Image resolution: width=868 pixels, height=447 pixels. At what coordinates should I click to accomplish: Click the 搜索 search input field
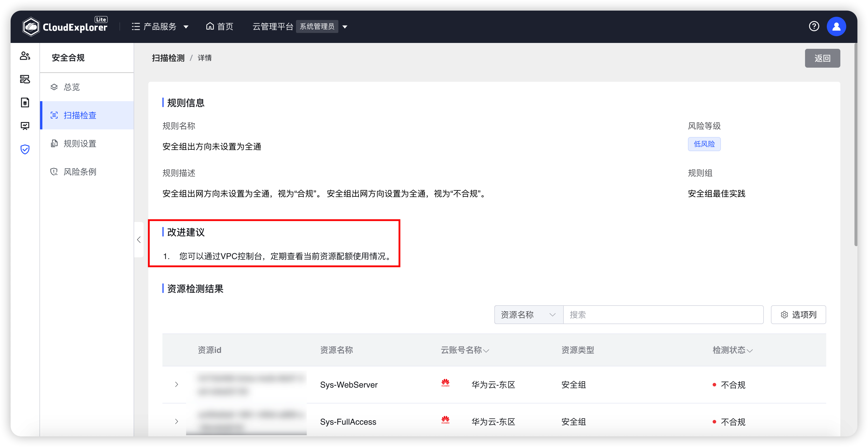(662, 315)
